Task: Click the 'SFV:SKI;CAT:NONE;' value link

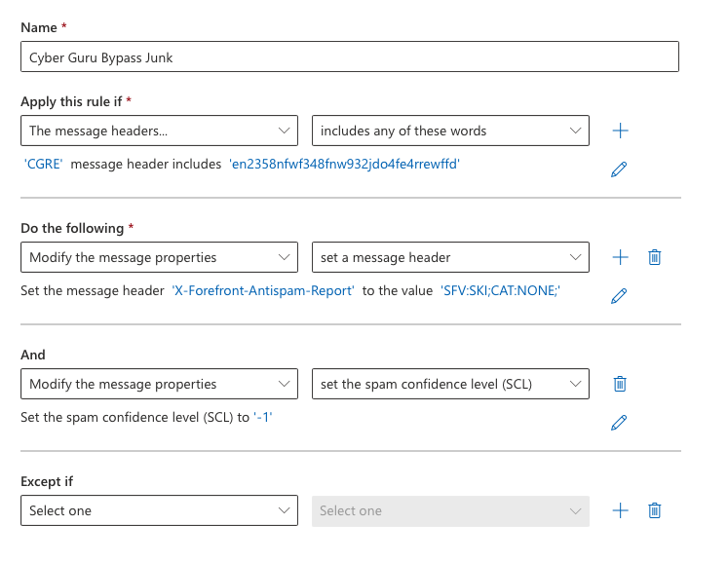Action: pyautogui.click(x=500, y=291)
